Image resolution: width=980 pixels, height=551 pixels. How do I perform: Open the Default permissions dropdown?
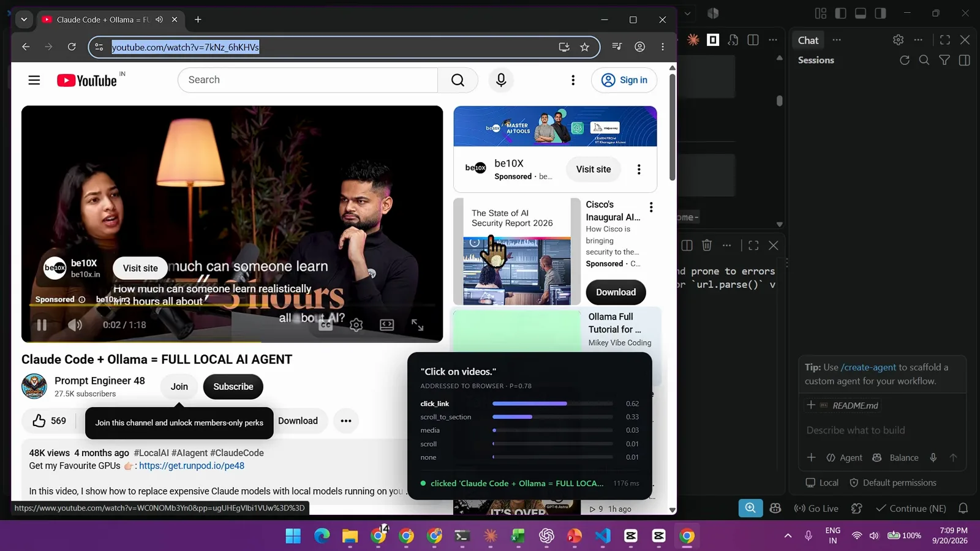click(x=892, y=483)
